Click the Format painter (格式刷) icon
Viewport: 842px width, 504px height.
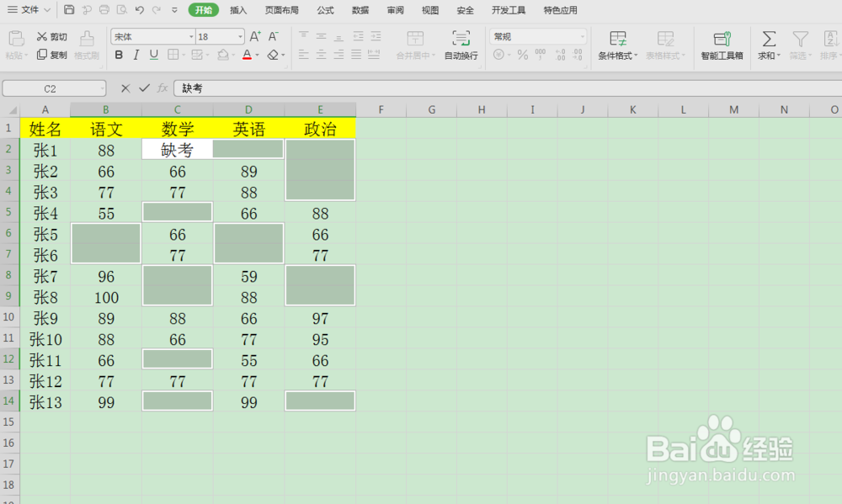(87, 39)
